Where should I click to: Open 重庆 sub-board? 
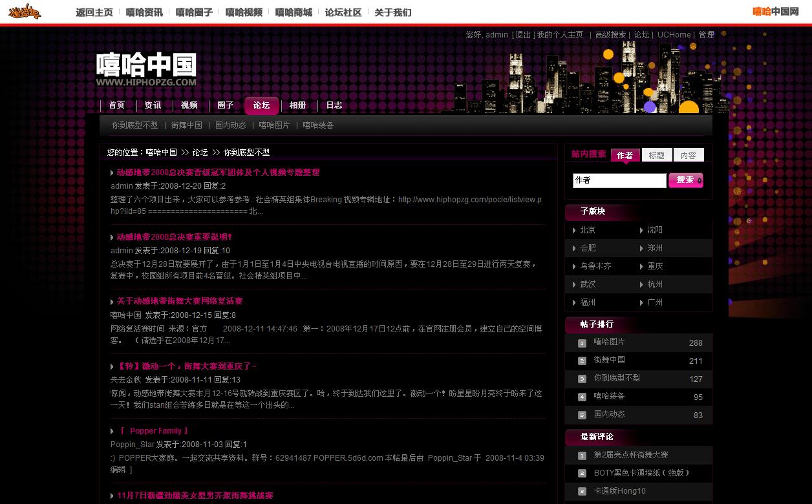[656, 266]
